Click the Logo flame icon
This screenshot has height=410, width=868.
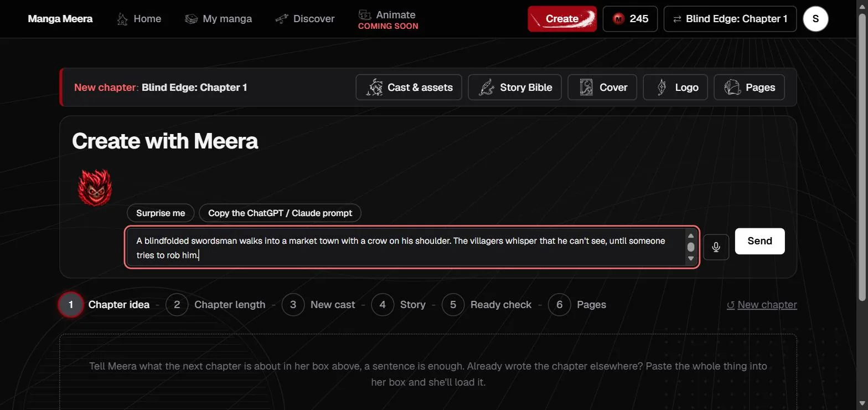661,88
